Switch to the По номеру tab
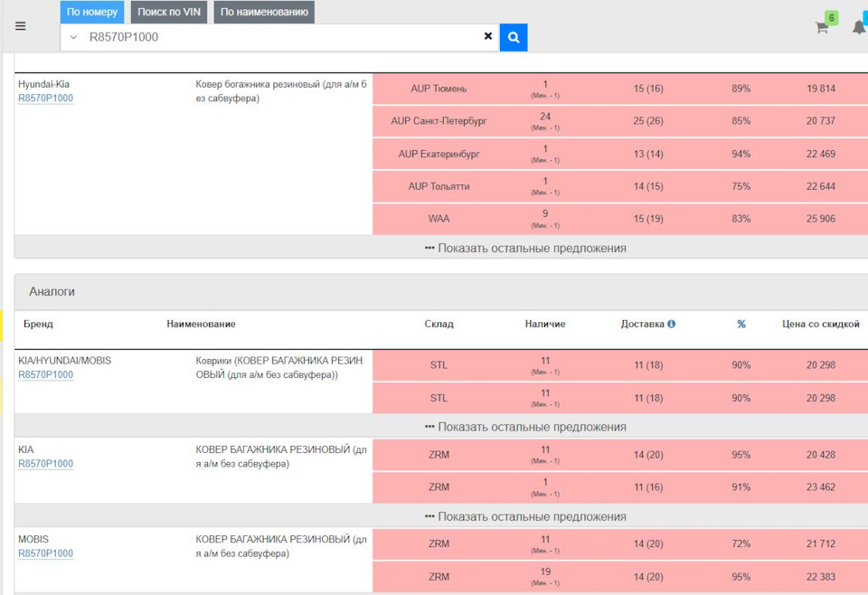This screenshot has height=595, width=868. [x=92, y=12]
